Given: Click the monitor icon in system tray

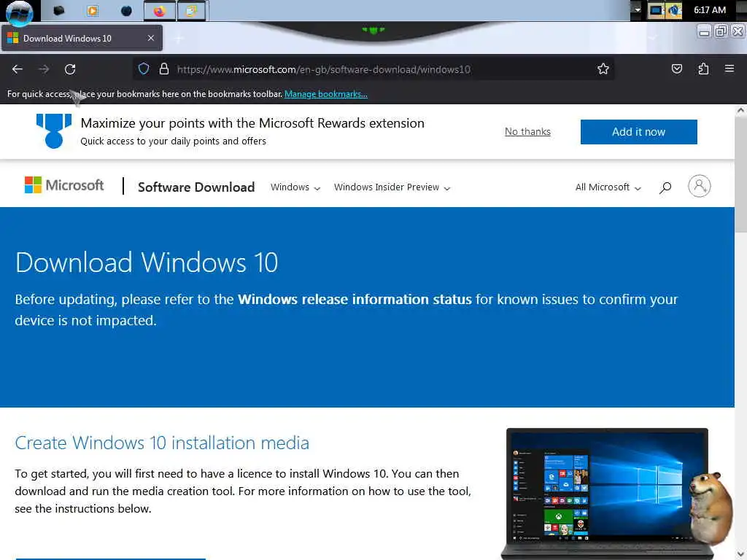Looking at the screenshot, I should [656, 10].
